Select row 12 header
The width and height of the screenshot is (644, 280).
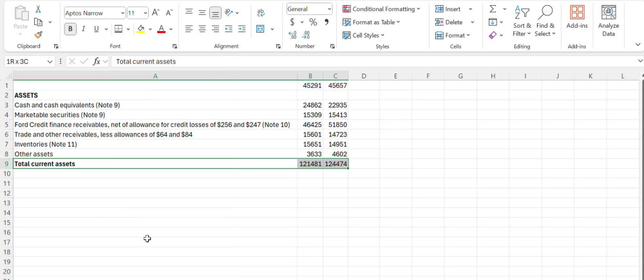click(6, 193)
